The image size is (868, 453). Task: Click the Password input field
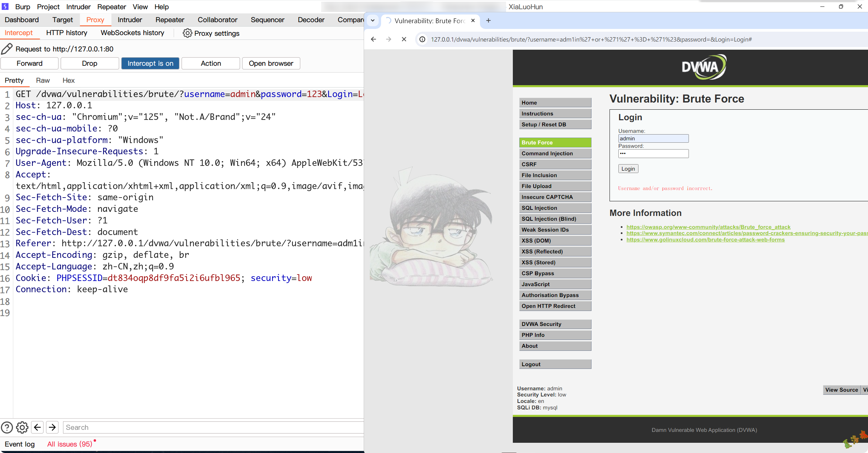click(653, 154)
